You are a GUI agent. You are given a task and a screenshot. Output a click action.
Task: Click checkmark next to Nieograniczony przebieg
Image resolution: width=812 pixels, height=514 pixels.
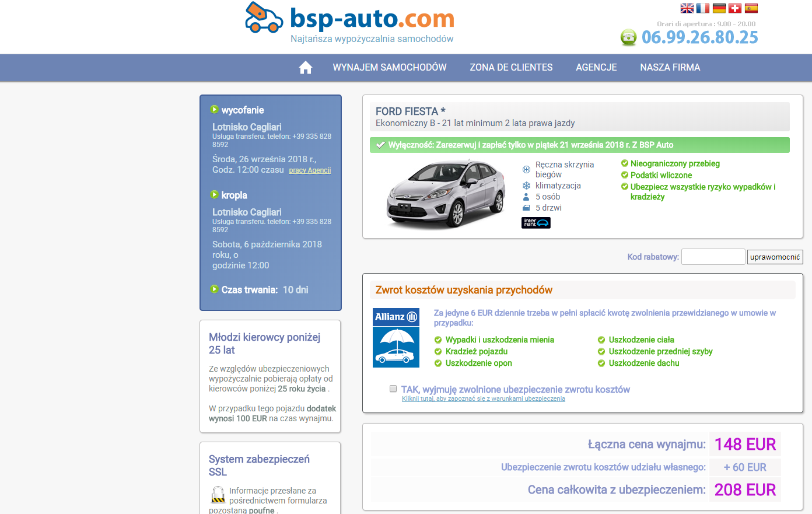(x=625, y=163)
